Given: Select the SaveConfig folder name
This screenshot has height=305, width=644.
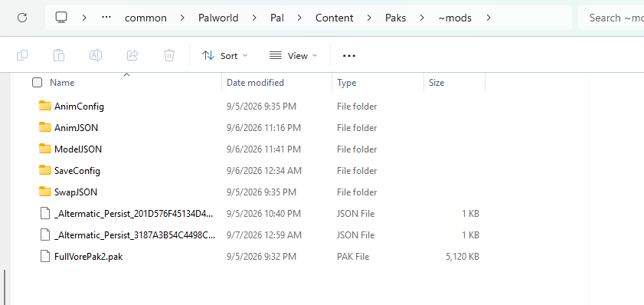Looking at the screenshot, I should [x=77, y=171].
